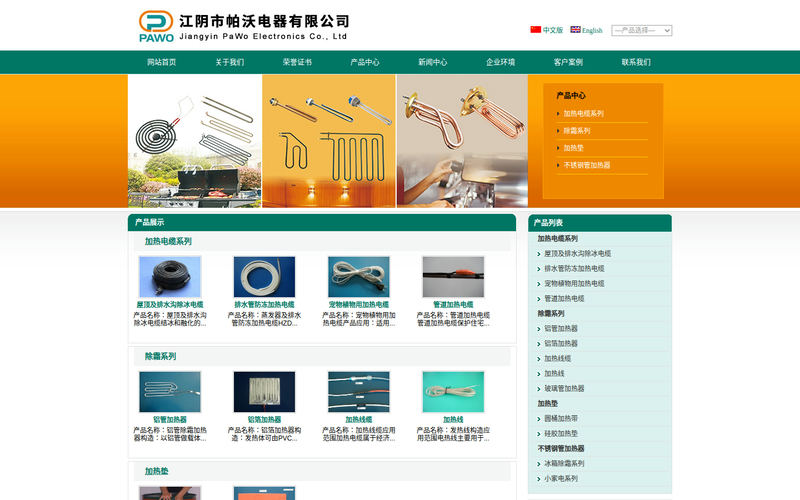Select 加热垫 category in 产品列表 sidebar
The width and height of the screenshot is (800, 500).
click(x=547, y=404)
